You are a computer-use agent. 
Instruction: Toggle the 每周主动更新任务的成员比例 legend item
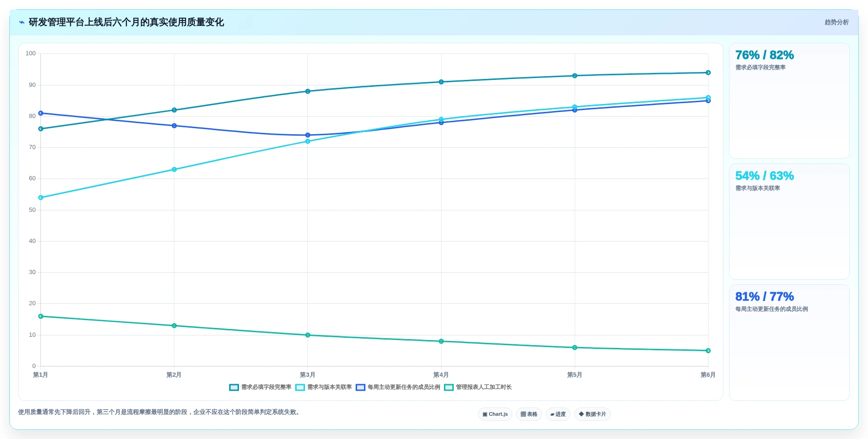(398, 387)
